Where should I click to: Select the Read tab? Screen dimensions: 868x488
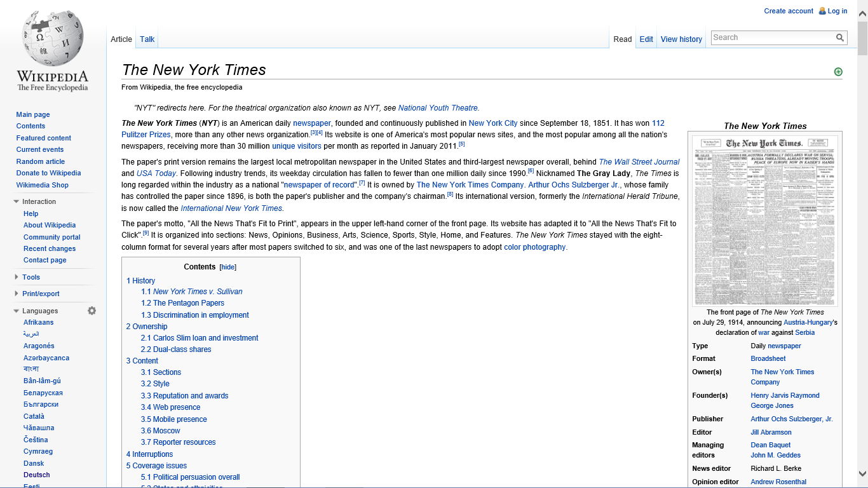pyautogui.click(x=623, y=39)
